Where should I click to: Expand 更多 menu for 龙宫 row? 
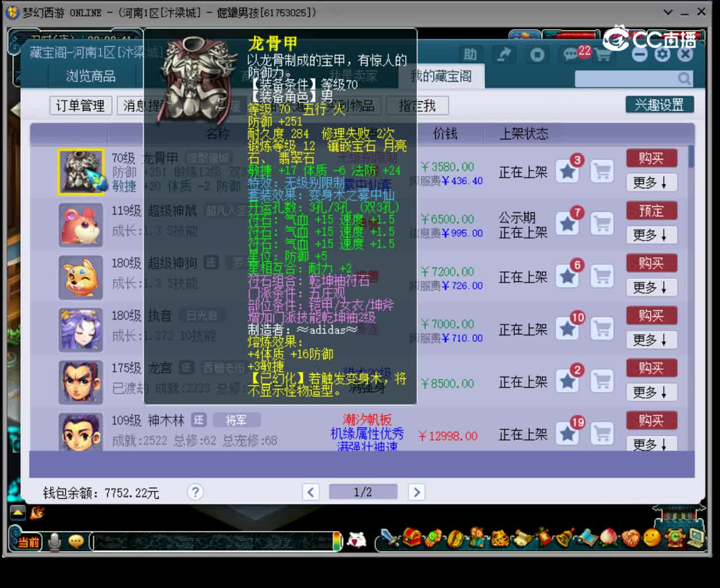(651, 392)
